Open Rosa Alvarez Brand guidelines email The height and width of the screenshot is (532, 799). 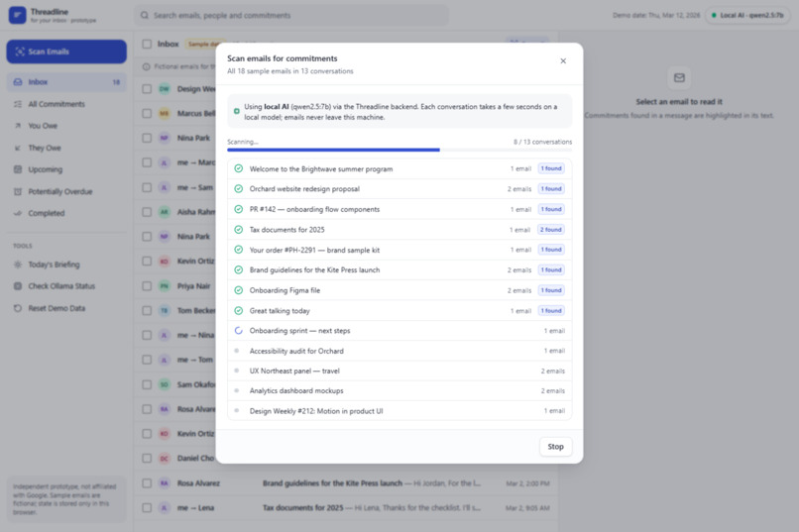pyautogui.click(x=347, y=483)
